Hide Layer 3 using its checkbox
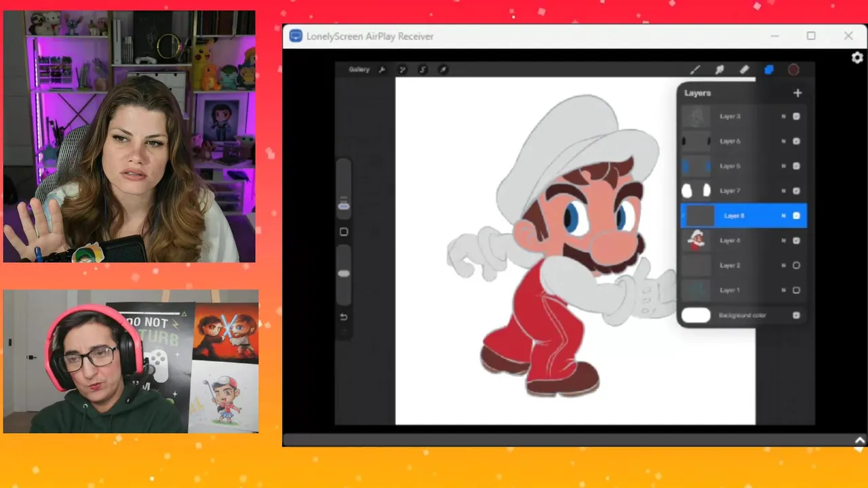Screen dimensions: 868x488 (796, 117)
